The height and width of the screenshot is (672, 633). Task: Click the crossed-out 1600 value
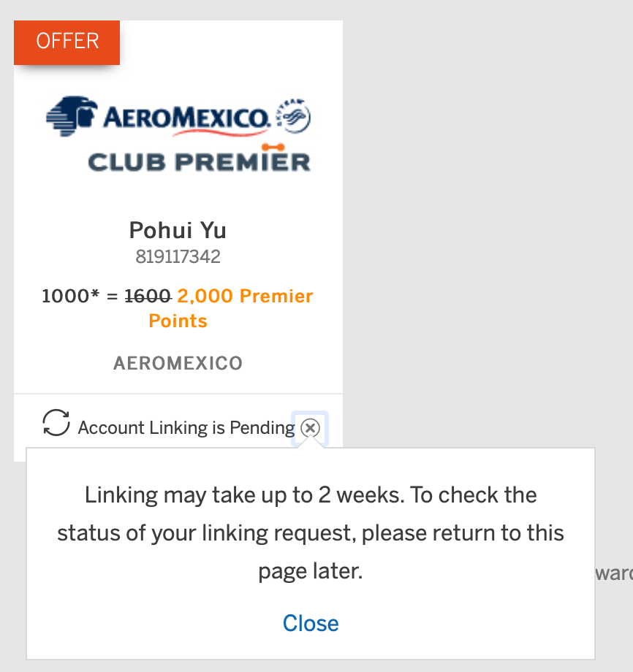point(148,297)
